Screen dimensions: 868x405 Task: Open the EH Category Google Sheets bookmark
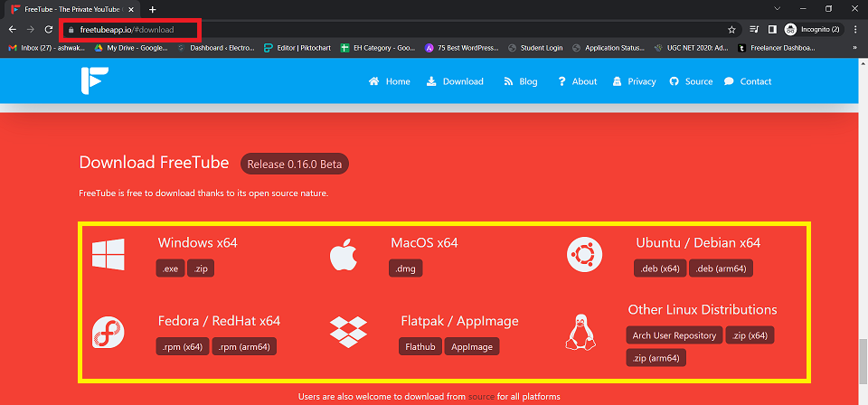378,48
